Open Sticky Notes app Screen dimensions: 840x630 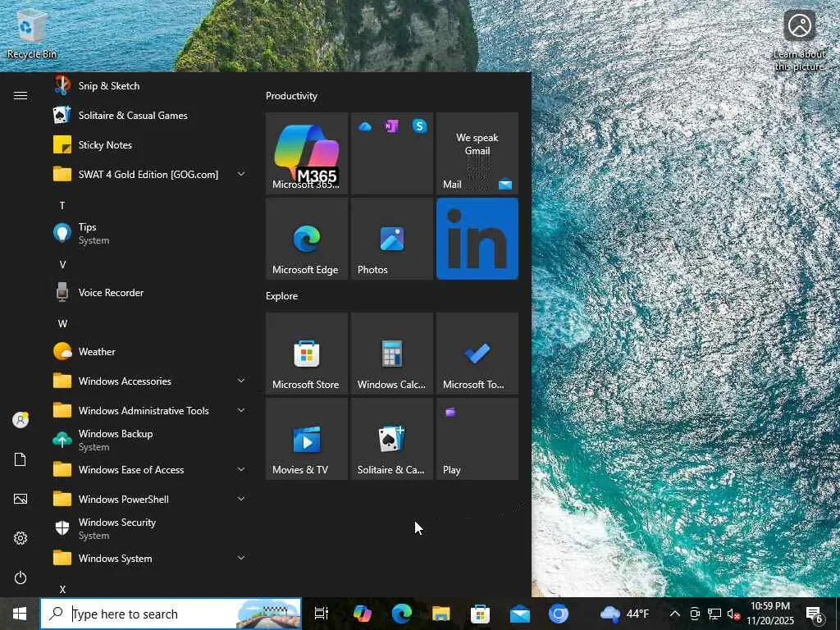click(149, 144)
